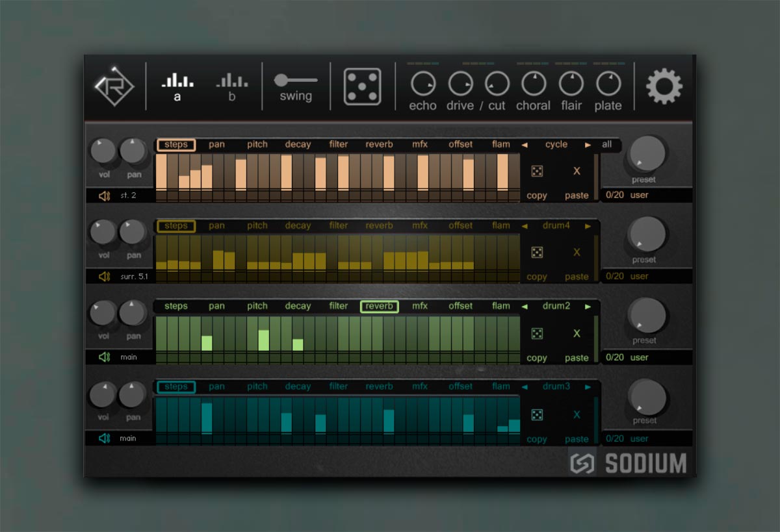Viewport: 780px width, 532px height.
Task: Click the level strip beside the drum2 X
Action: tap(596, 340)
